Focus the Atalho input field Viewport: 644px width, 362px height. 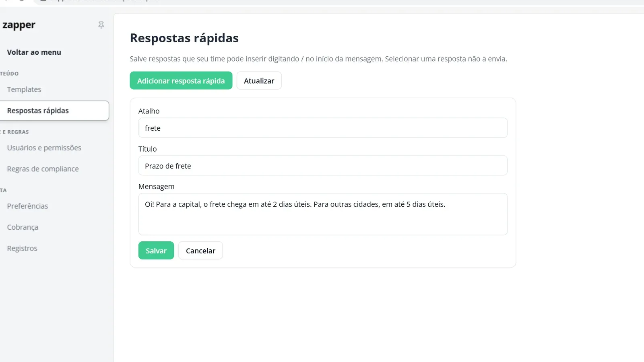point(323,128)
